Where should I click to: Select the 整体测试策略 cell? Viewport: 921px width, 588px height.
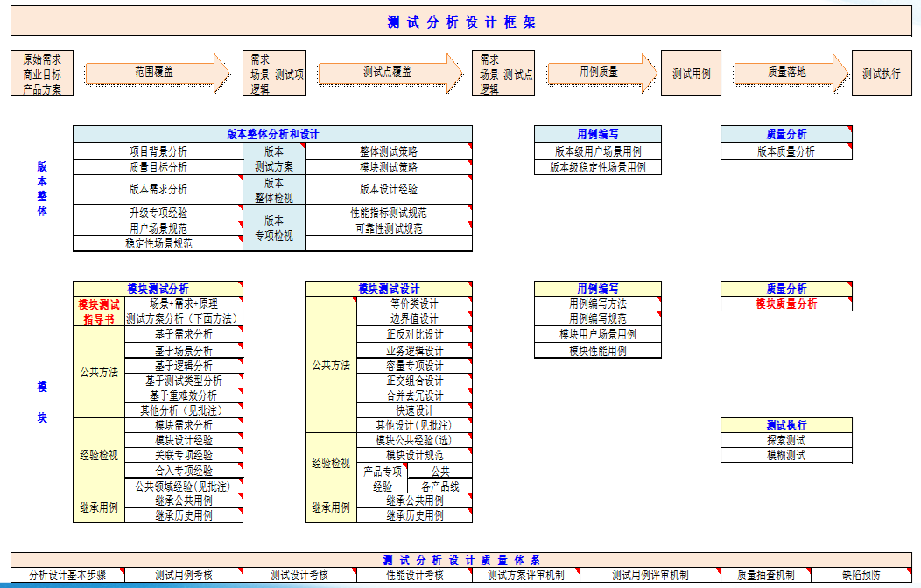pos(389,150)
